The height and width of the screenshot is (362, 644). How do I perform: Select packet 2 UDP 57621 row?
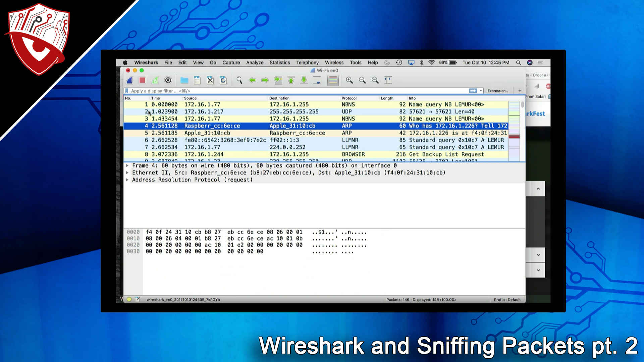click(x=316, y=112)
